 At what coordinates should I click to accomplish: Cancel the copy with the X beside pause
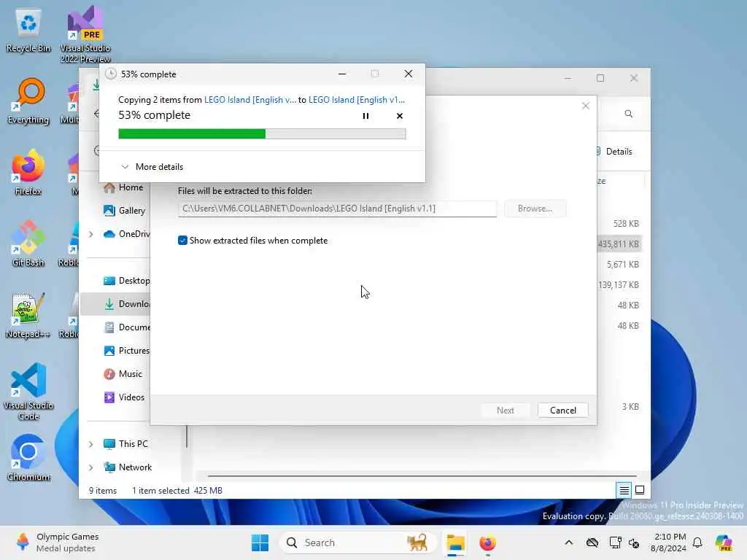coord(399,116)
